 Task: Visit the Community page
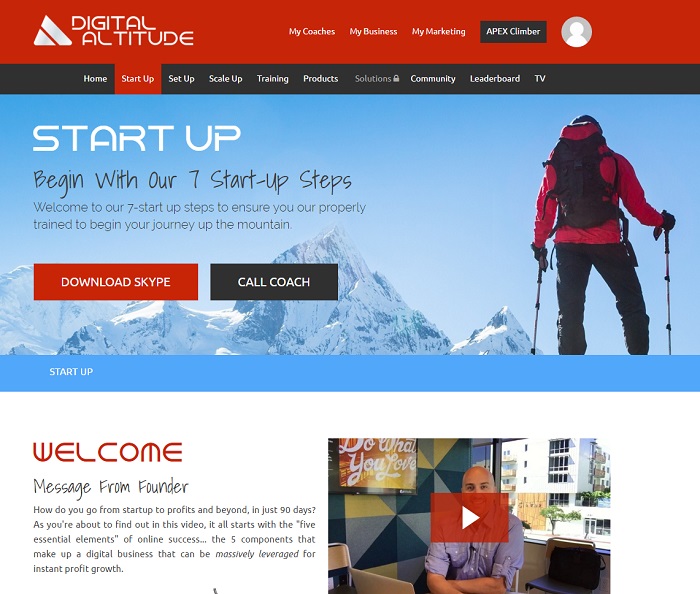click(x=433, y=79)
